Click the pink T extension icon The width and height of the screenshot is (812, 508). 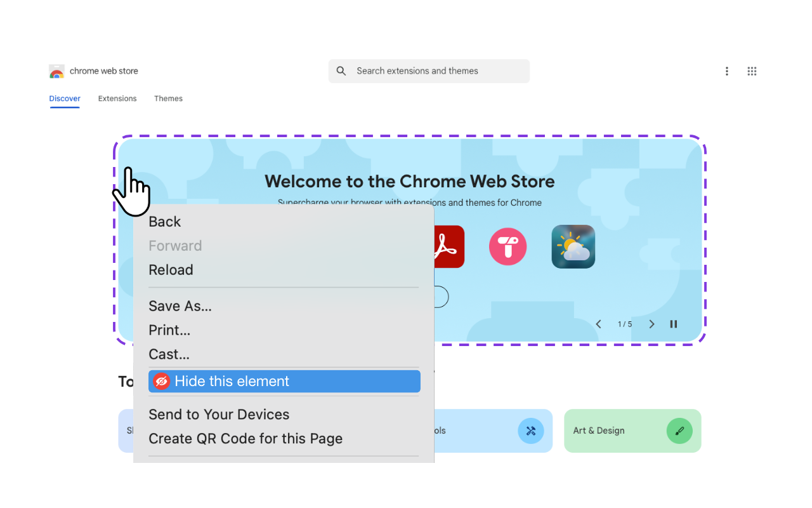(x=507, y=246)
